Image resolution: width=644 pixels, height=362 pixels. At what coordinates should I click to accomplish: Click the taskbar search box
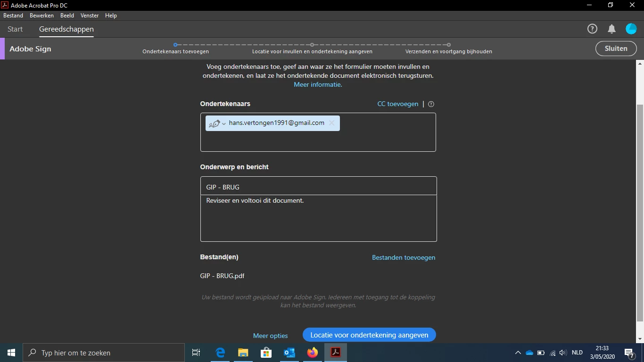click(x=104, y=353)
